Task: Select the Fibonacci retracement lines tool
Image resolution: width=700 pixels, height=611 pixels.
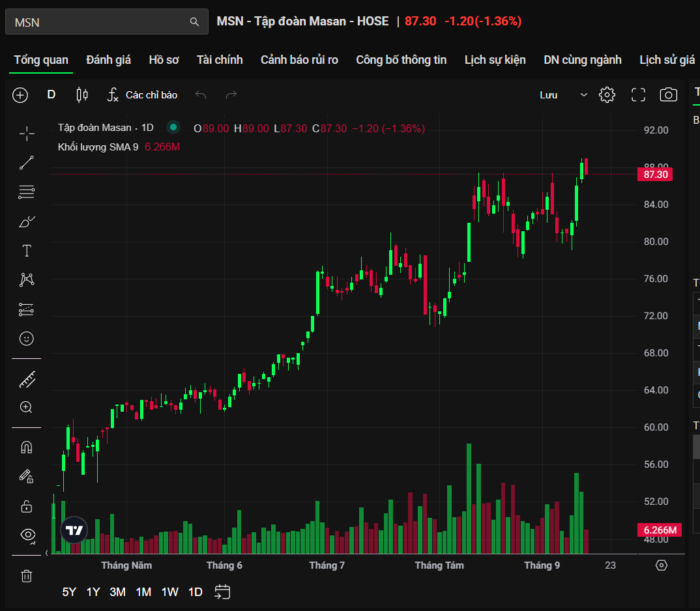Action: [27, 192]
